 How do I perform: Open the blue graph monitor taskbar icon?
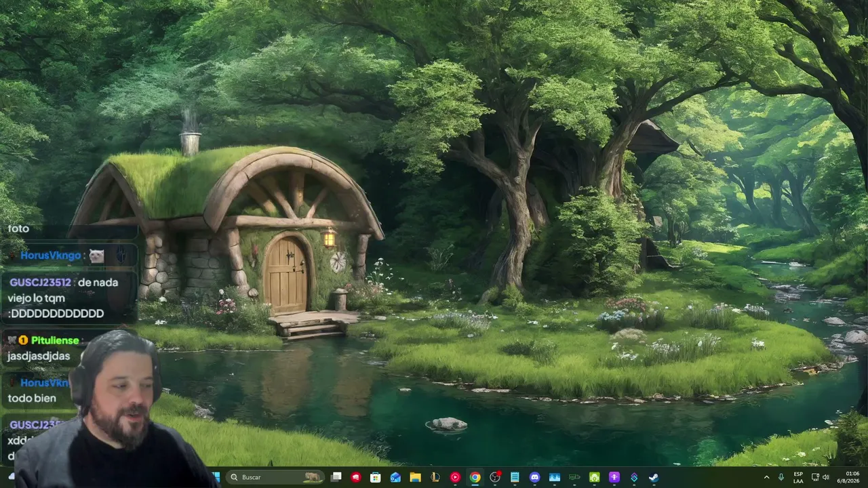click(555, 477)
